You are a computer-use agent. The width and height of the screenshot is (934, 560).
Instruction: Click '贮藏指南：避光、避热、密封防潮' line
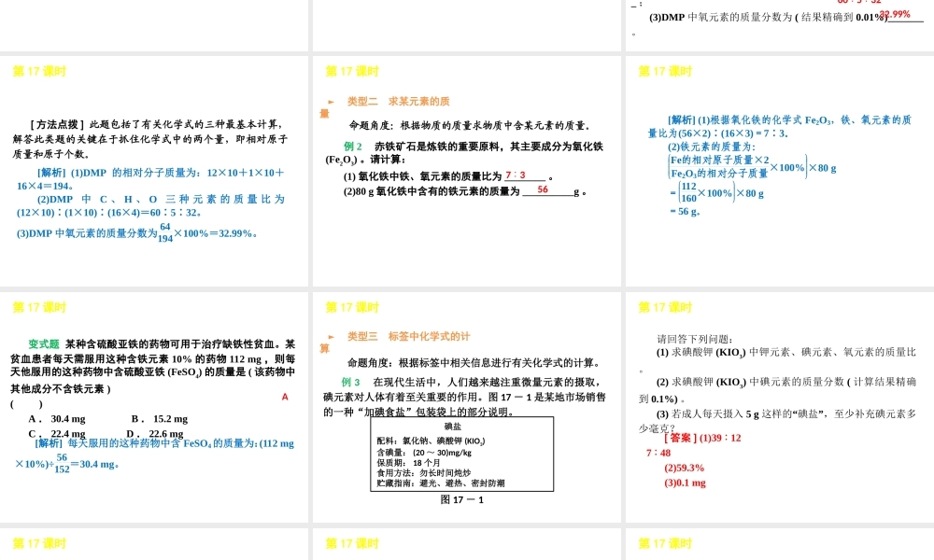pyautogui.click(x=440, y=483)
